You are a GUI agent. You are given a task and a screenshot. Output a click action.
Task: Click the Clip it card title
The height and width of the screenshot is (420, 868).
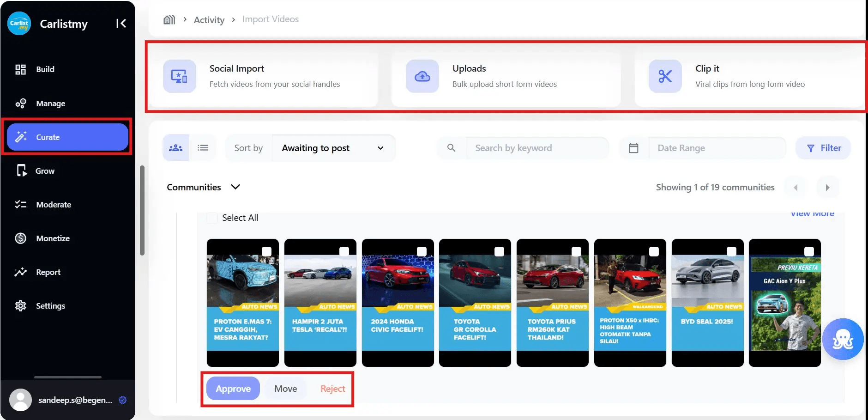tap(707, 68)
